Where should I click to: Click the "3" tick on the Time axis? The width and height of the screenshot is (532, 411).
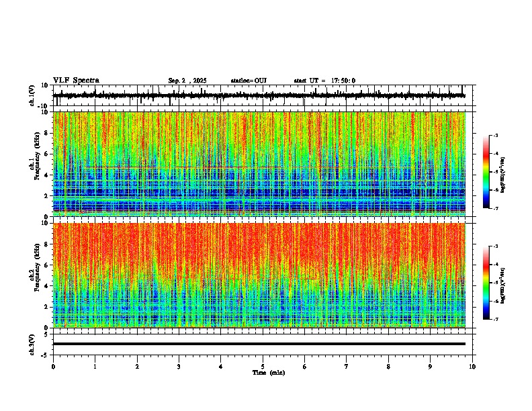pos(179,367)
